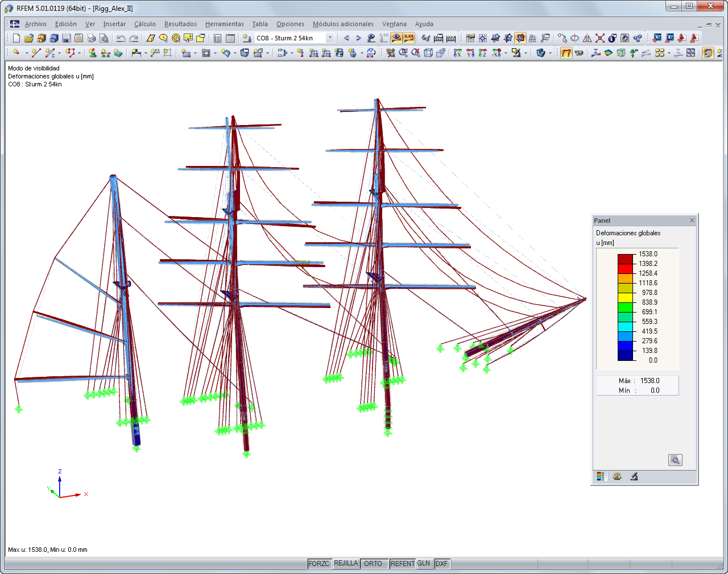Toggle the ORTO mode in status bar
The height and width of the screenshot is (574, 728).
coord(373,564)
